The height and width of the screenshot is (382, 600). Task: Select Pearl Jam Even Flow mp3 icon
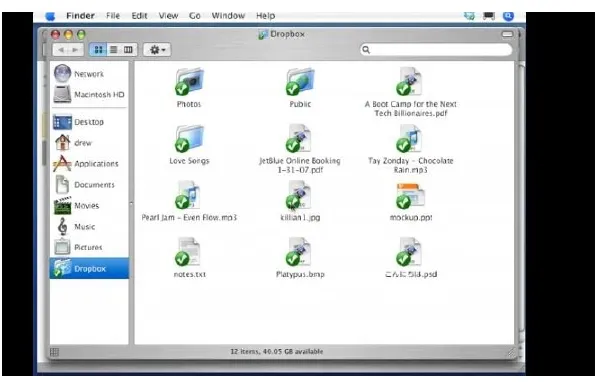click(188, 195)
